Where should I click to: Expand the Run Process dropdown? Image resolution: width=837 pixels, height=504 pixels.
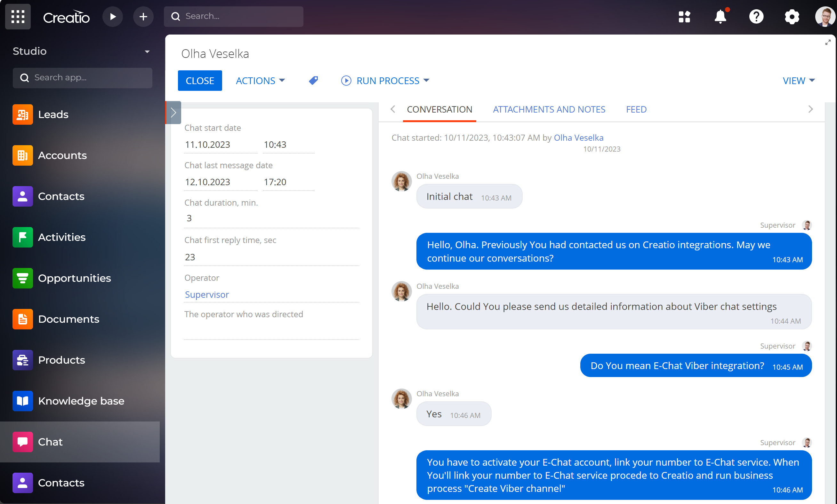(385, 81)
